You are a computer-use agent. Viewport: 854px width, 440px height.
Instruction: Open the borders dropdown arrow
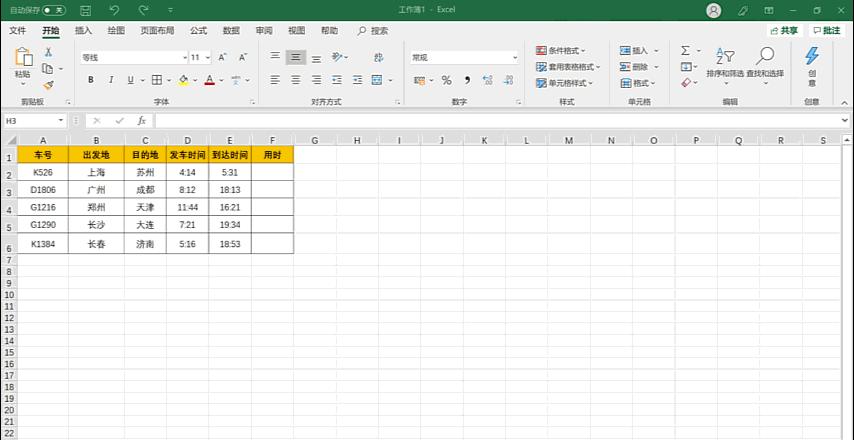pos(169,80)
